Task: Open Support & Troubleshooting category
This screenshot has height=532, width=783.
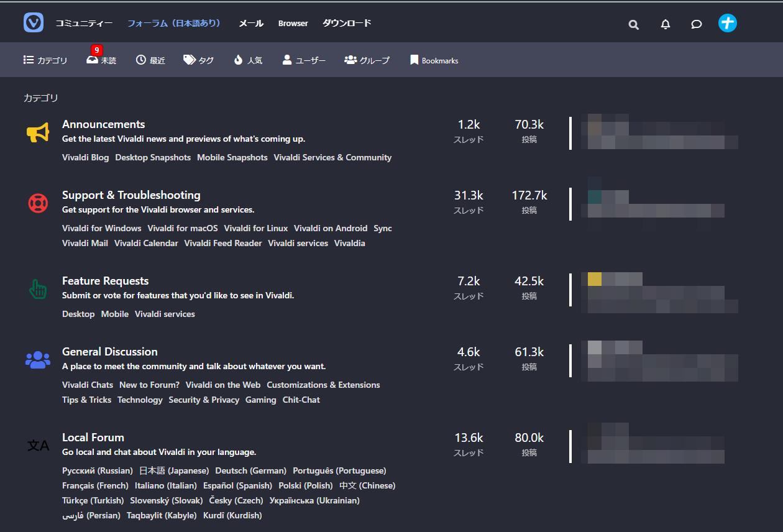Action: pos(131,195)
